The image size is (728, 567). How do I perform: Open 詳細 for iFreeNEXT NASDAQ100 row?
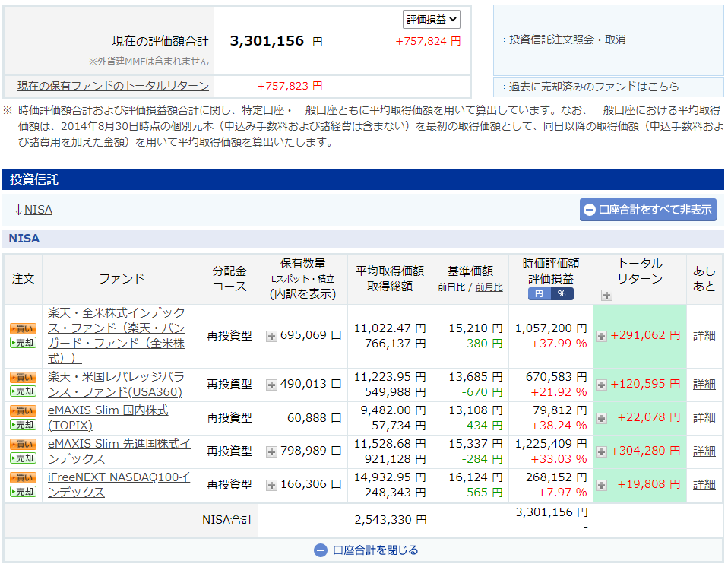704,485
